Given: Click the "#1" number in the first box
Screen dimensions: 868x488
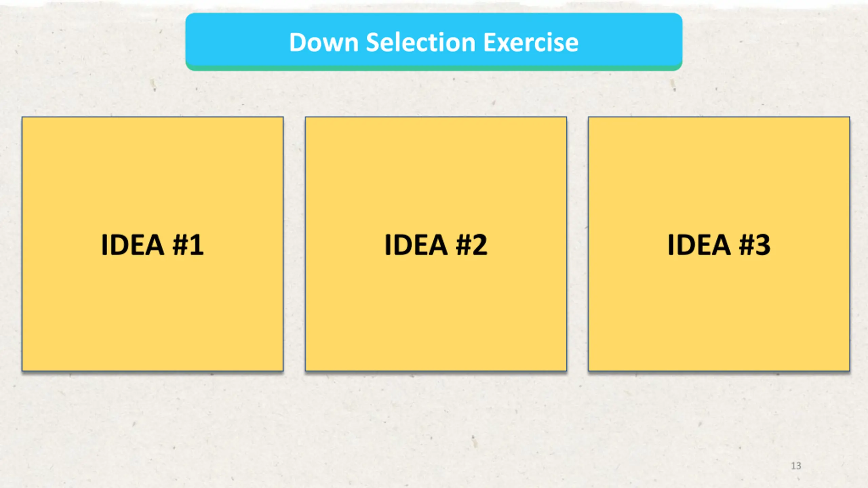Looking at the screenshot, I should coord(188,245).
